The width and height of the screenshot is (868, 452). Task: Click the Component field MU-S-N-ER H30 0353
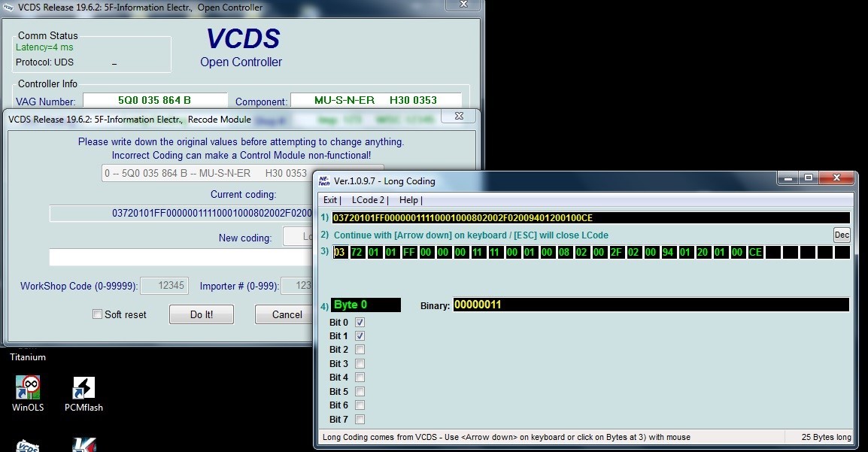[376, 100]
